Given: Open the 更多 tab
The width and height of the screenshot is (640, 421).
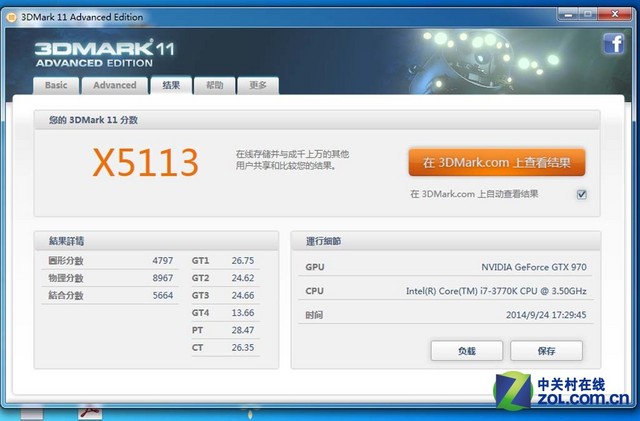Looking at the screenshot, I should click(258, 85).
